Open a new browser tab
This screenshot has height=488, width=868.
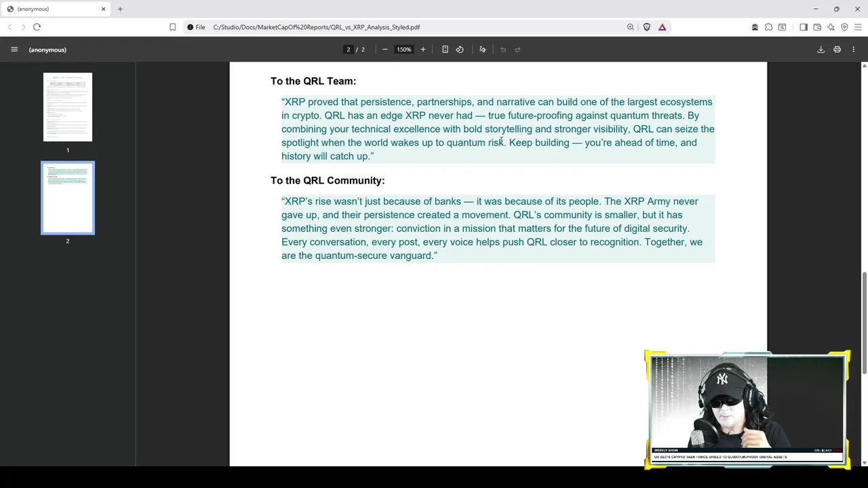click(120, 9)
